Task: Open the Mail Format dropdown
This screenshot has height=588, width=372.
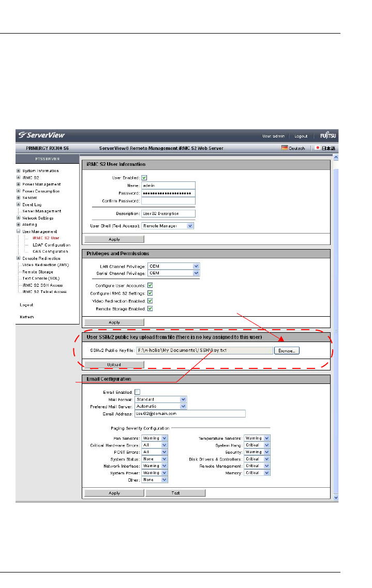Action: coord(161,399)
